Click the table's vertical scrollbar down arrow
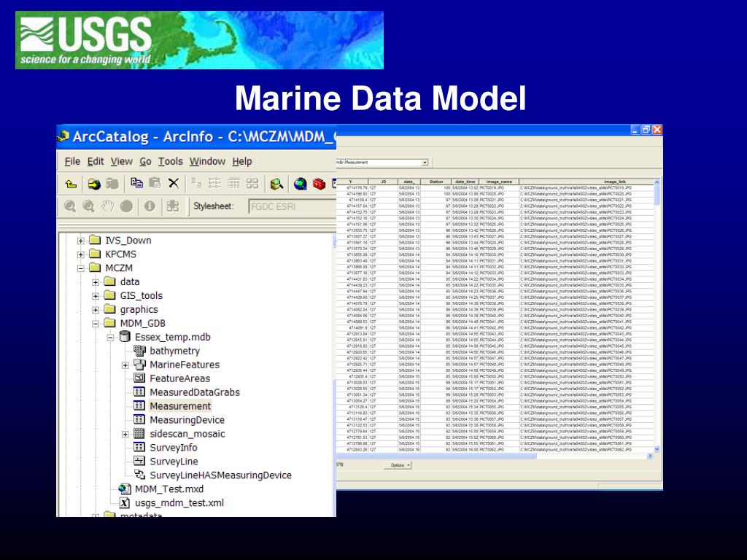 point(657,449)
